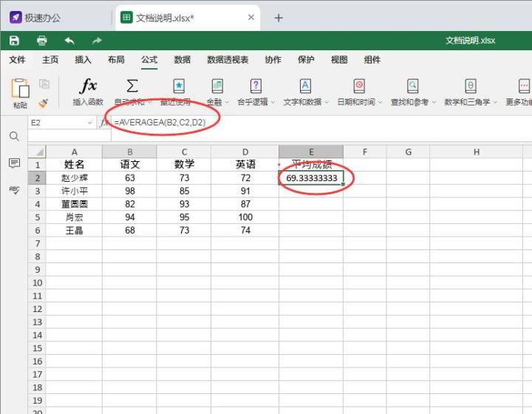
Task: Open the 文件 menu
Action: coord(17,60)
